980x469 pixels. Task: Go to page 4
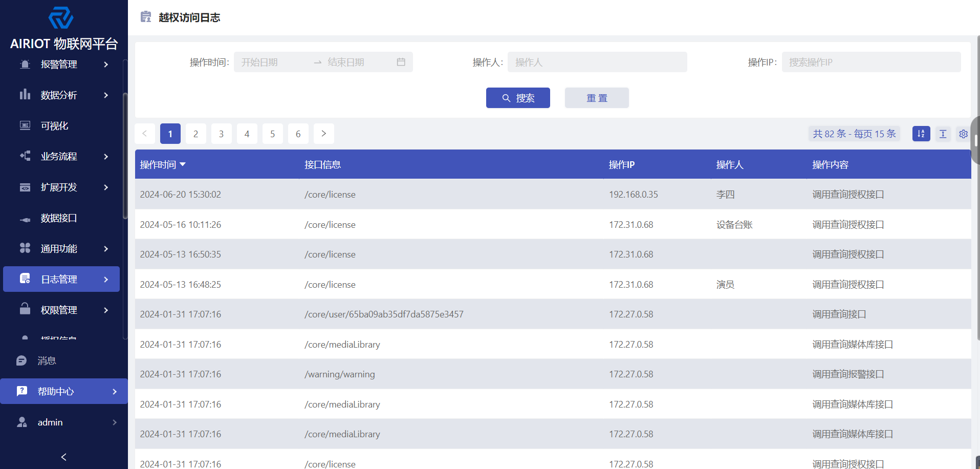(247, 134)
